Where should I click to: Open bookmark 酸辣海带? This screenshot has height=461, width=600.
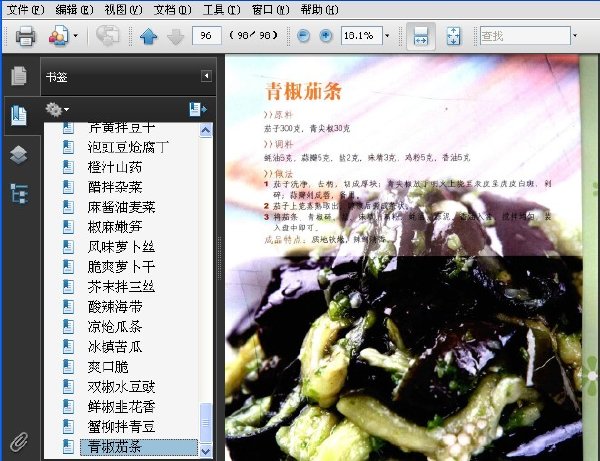click(115, 307)
